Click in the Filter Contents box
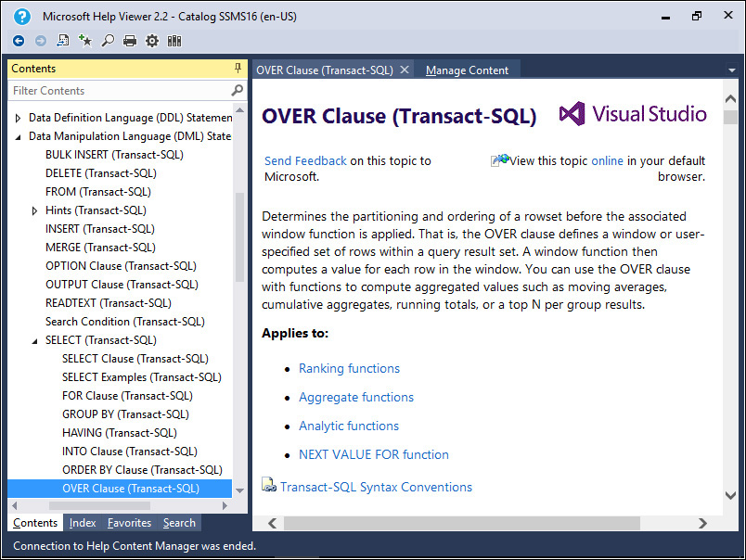746x560 pixels. tap(119, 91)
